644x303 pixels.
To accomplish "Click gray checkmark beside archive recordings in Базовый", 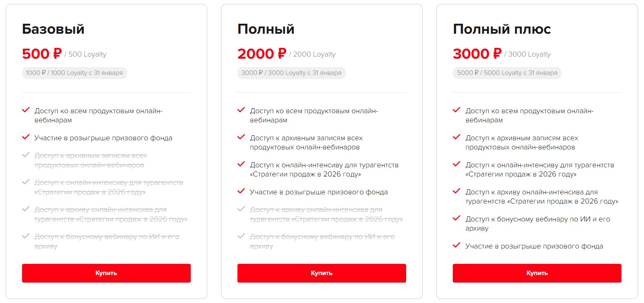I will [26, 155].
